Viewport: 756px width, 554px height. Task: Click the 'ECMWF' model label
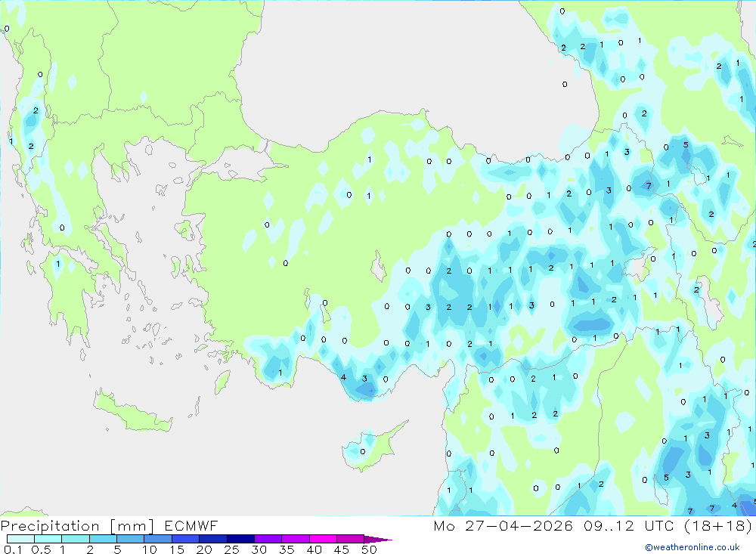click(x=191, y=525)
